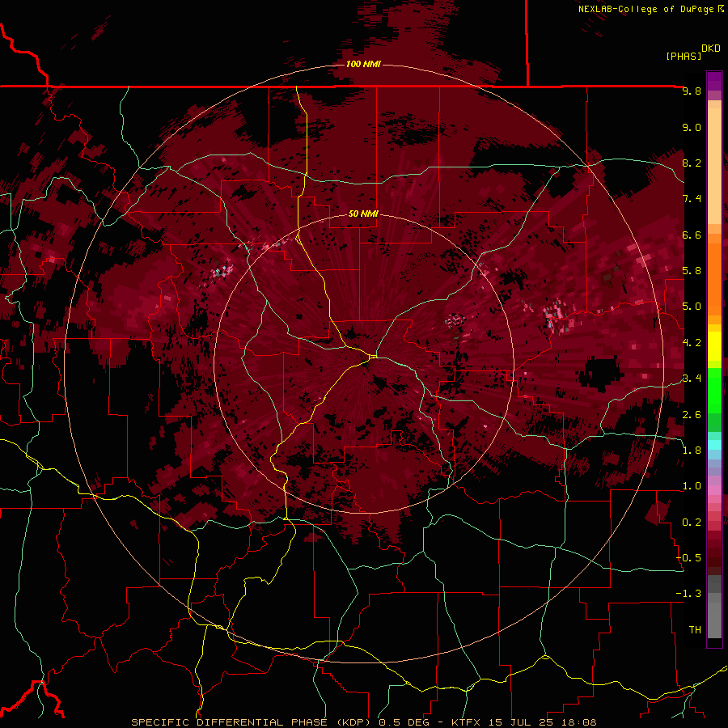Click the 8.2 legend value
Image resolution: width=728 pixels, height=728 pixels.
(692, 163)
